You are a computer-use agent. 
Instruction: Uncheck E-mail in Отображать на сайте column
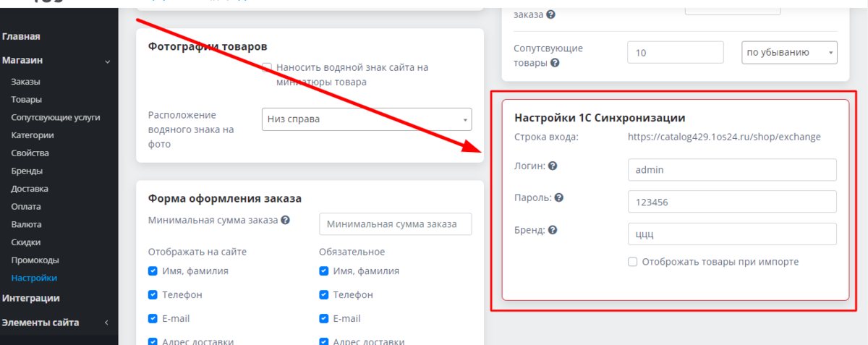tap(153, 318)
